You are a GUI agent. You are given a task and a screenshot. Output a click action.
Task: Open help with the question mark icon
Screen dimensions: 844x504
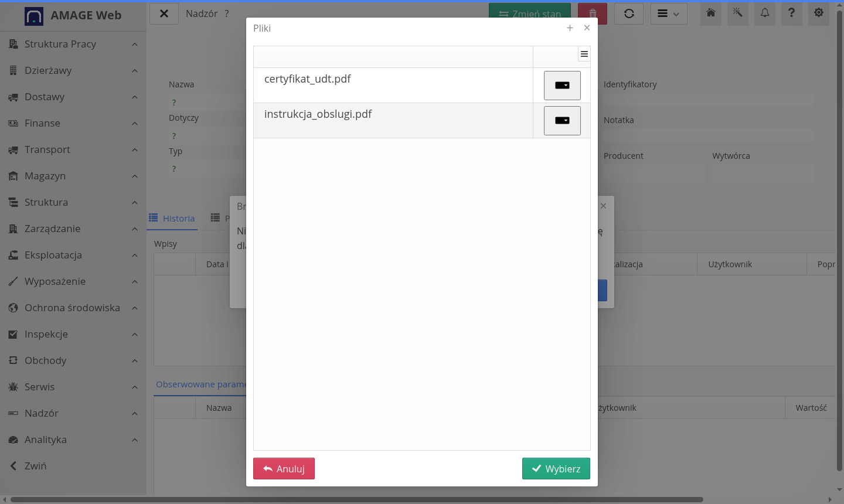pyautogui.click(x=792, y=13)
